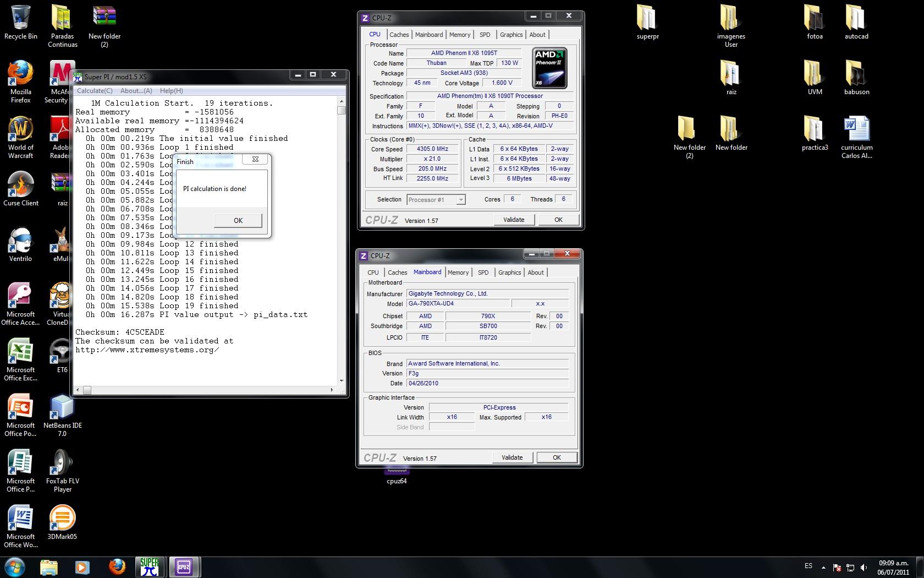
Task: Open the WinRAR archive New folder (2)
Action: 105,26
